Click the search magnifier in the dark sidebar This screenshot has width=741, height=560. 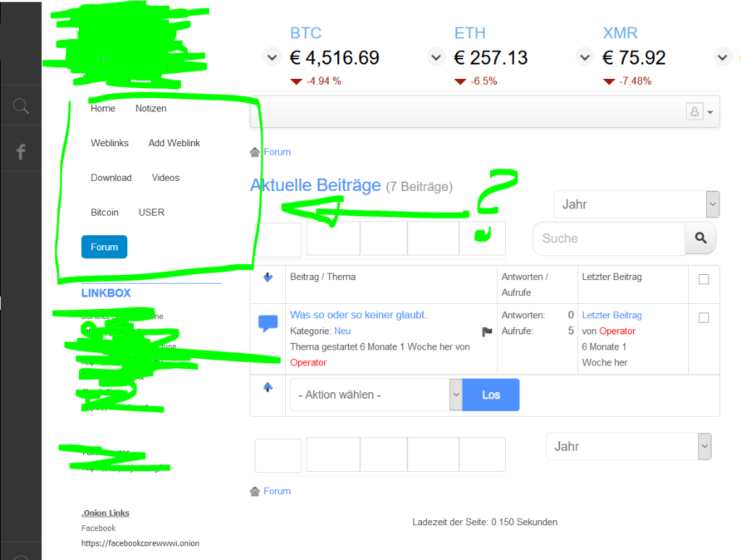click(21, 107)
